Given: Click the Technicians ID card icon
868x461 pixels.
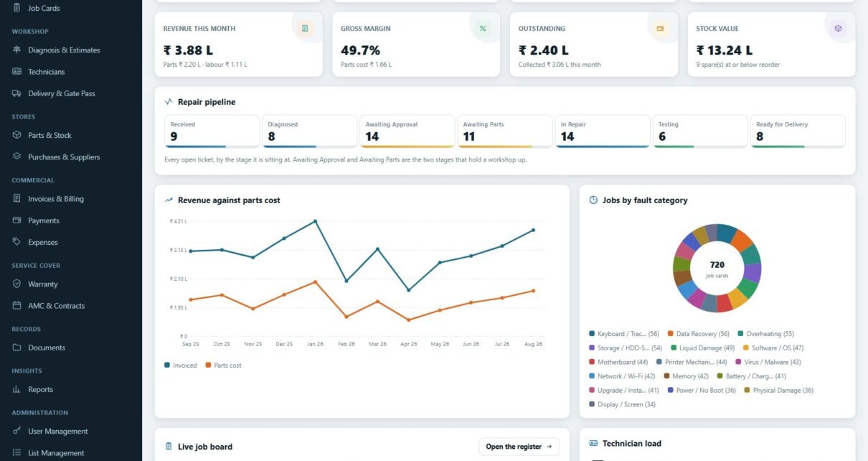Looking at the screenshot, I should tap(17, 72).
